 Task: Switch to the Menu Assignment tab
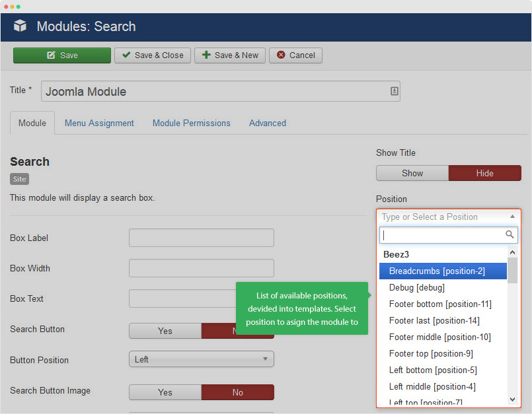(98, 123)
